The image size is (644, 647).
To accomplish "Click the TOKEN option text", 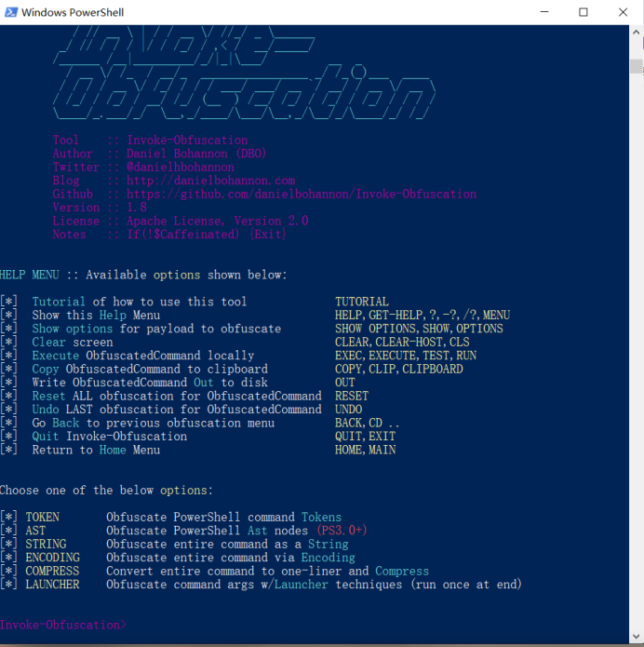I will click(43, 517).
